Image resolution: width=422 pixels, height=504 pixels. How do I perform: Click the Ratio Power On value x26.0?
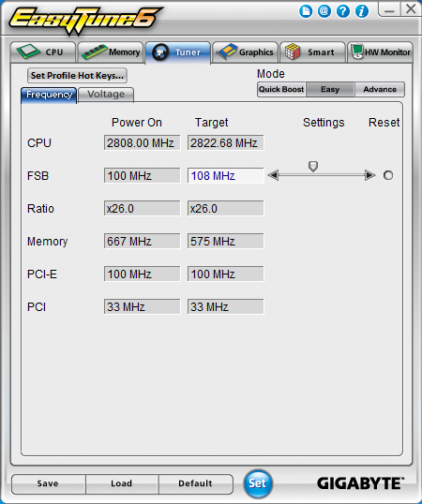coord(142,208)
